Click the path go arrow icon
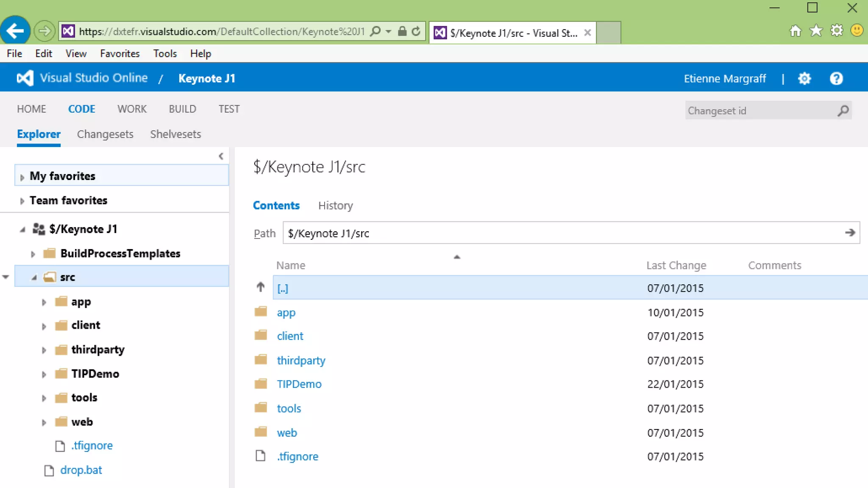Viewport: 868px width, 488px height. coord(850,233)
